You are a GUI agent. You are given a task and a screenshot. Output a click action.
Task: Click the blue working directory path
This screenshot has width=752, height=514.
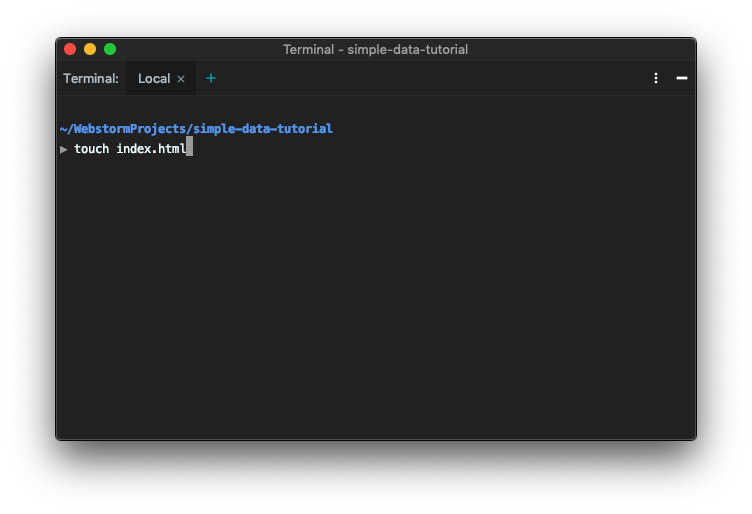[196, 128]
